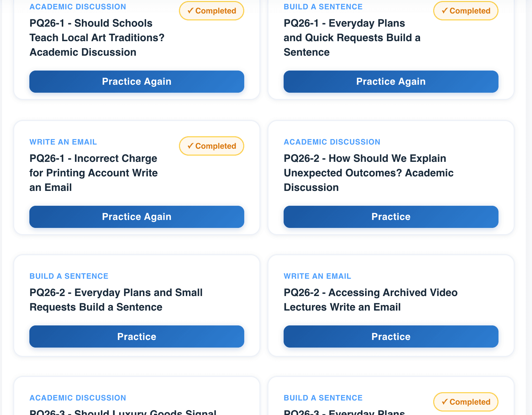Start Practice for Unexpected Outcomes discussion
This screenshot has width=532, height=415.
pyautogui.click(x=391, y=217)
